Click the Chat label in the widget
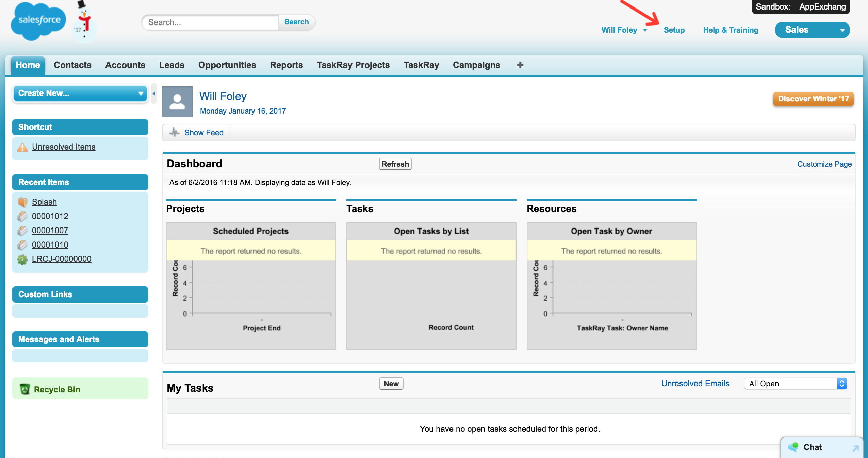 (x=813, y=447)
